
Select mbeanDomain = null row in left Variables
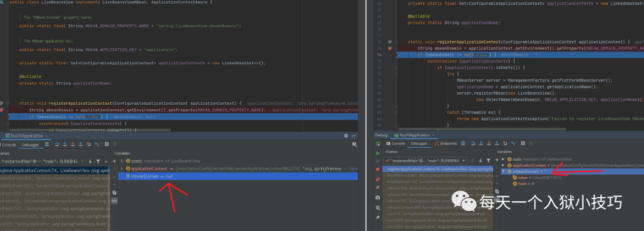(238, 176)
